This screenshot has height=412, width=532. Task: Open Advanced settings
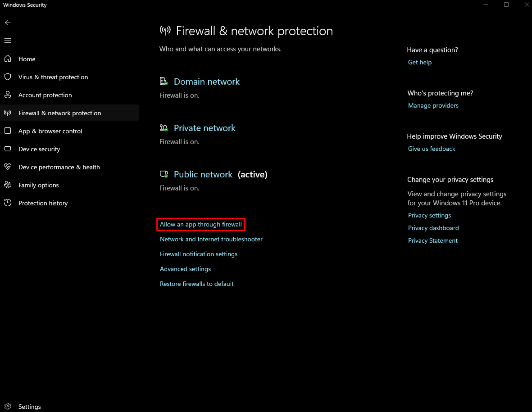185,269
